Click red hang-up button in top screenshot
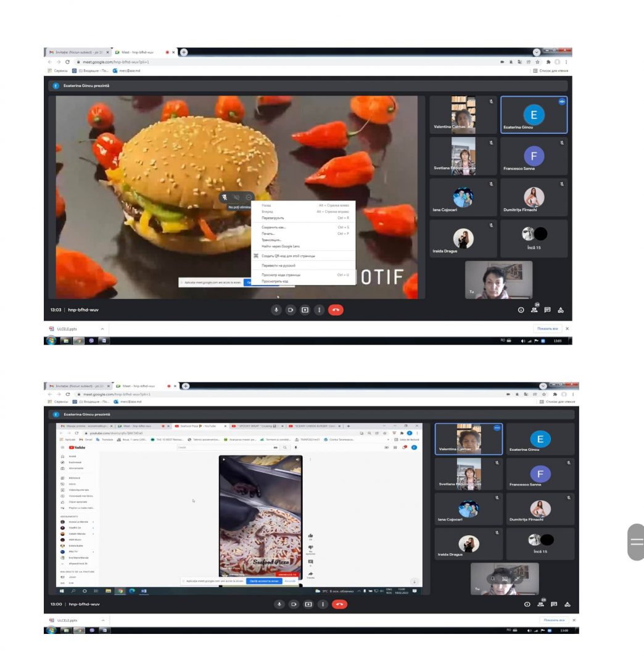Screen dimensions: 644x666 336,310
